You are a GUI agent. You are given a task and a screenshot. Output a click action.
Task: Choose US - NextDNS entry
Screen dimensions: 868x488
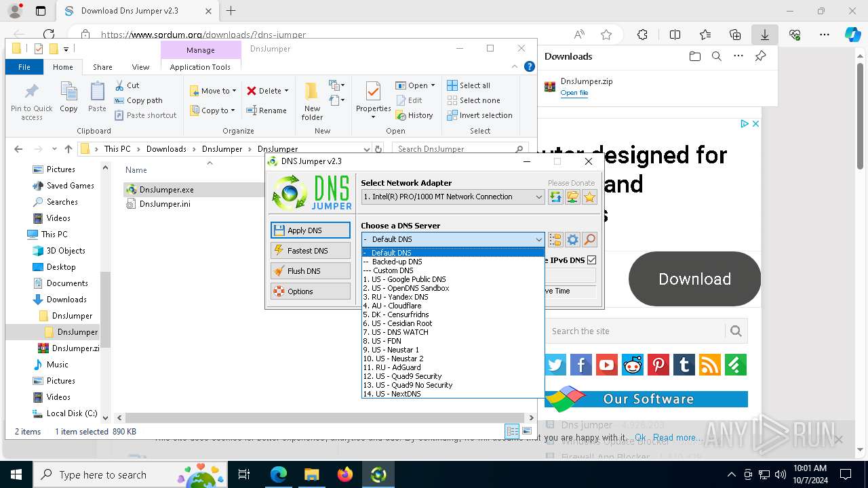[453, 394]
